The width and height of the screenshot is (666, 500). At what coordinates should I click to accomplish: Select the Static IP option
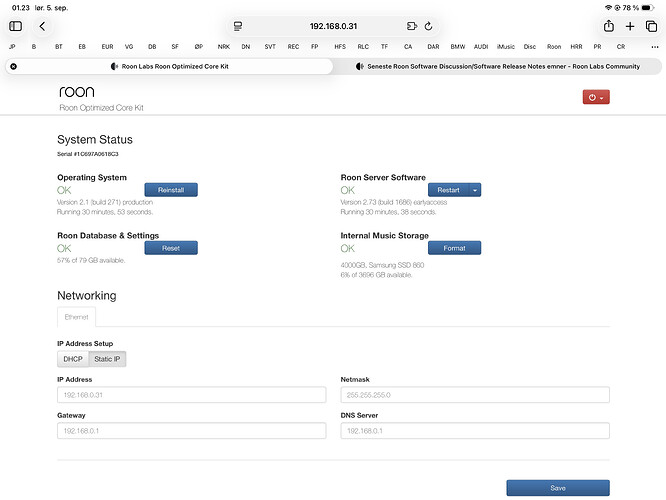coord(107,359)
